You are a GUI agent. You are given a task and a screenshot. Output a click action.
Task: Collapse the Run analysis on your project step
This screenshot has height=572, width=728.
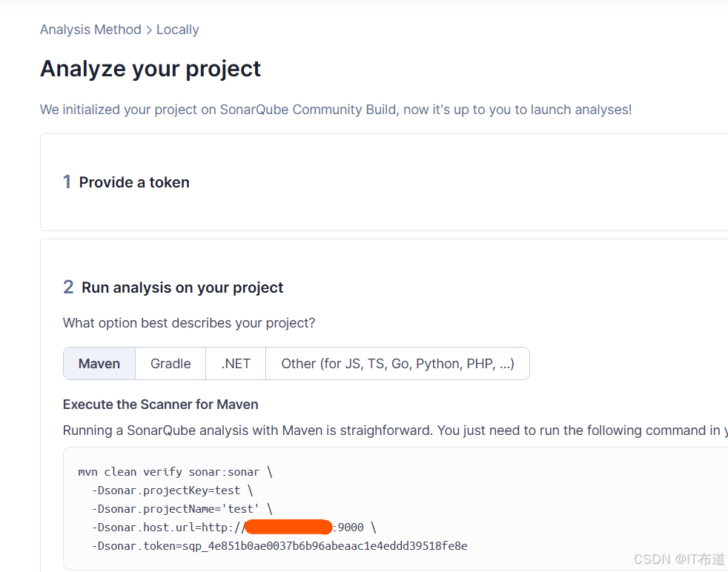pos(182,287)
